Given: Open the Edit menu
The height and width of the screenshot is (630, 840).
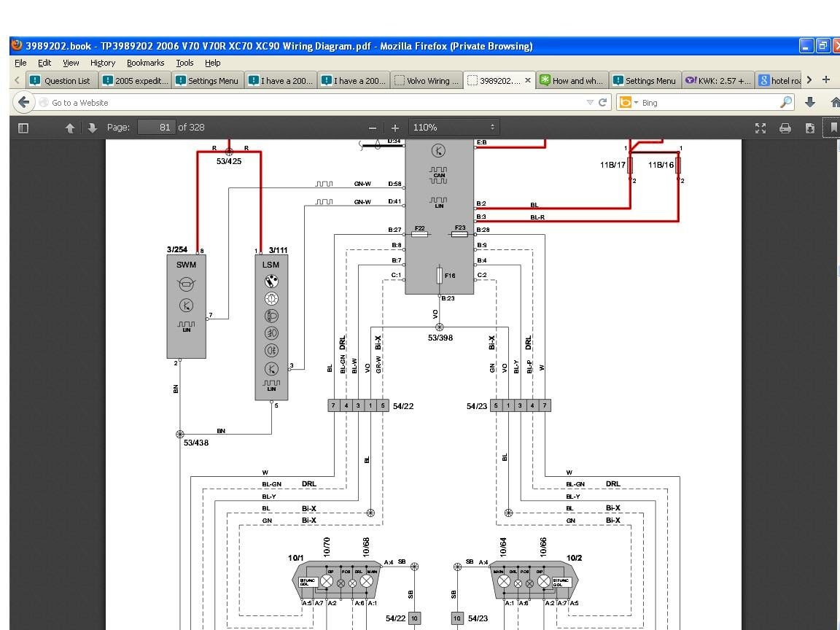Looking at the screenshot, I should [x=44, y=63].
